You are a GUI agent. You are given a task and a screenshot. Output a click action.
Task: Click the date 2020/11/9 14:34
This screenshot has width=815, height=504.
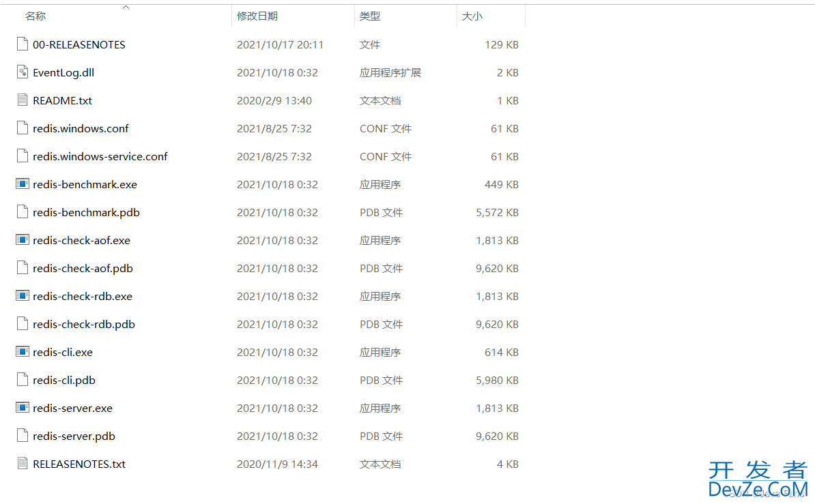point(278,464)
